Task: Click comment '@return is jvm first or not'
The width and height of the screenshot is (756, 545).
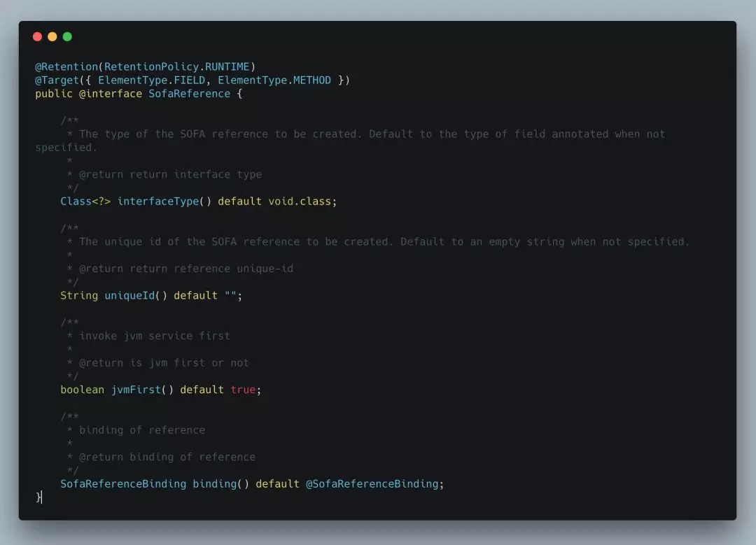Action: click(164, 363)
